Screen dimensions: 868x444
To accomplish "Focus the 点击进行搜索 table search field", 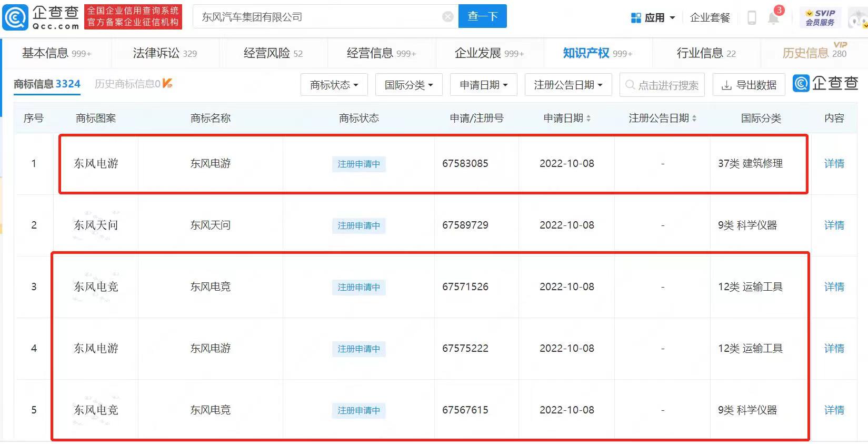I will [662, 85].
